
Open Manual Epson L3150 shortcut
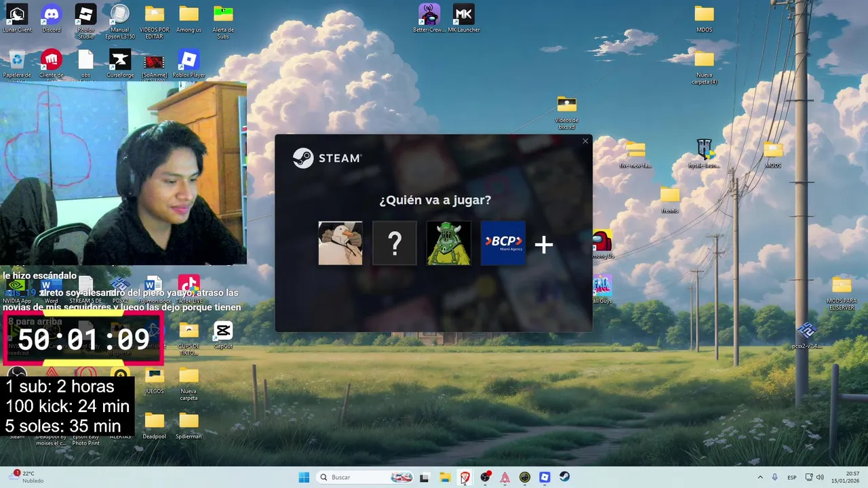click(x=120, y=21)
